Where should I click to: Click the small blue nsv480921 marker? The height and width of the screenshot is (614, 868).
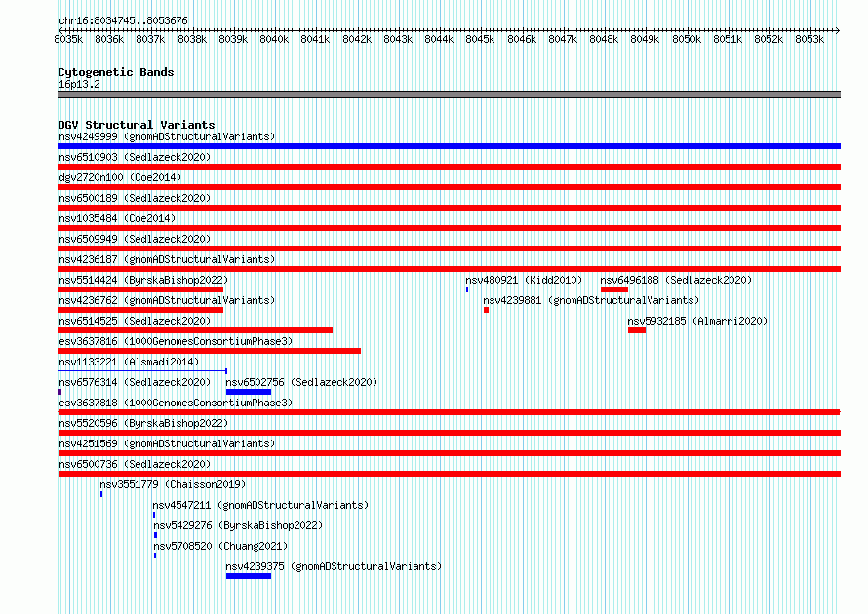click(x=467, y=289)
